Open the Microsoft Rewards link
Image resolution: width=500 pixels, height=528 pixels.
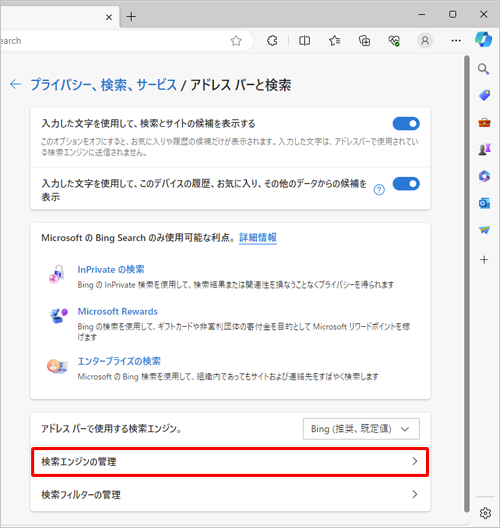(x=118, y=311)
